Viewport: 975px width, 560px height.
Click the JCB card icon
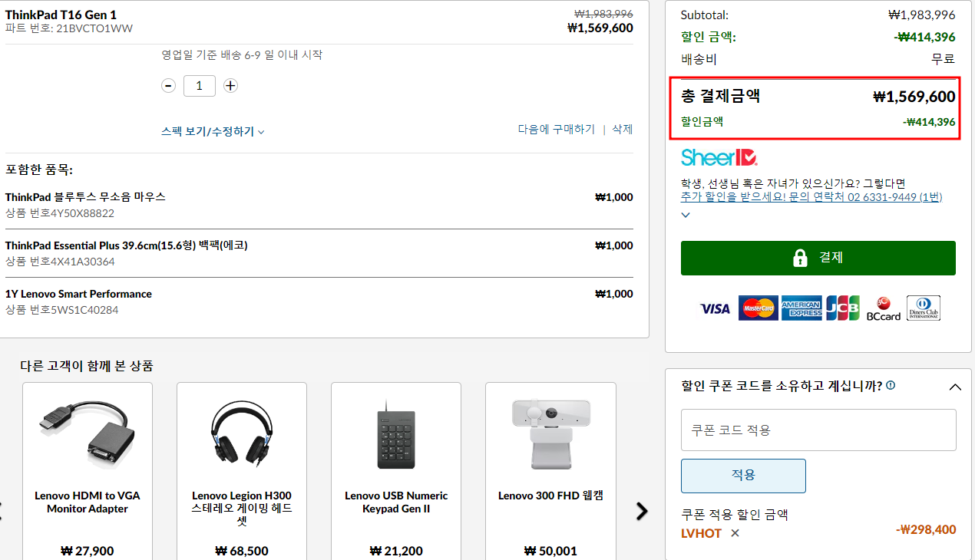(843, 308)
